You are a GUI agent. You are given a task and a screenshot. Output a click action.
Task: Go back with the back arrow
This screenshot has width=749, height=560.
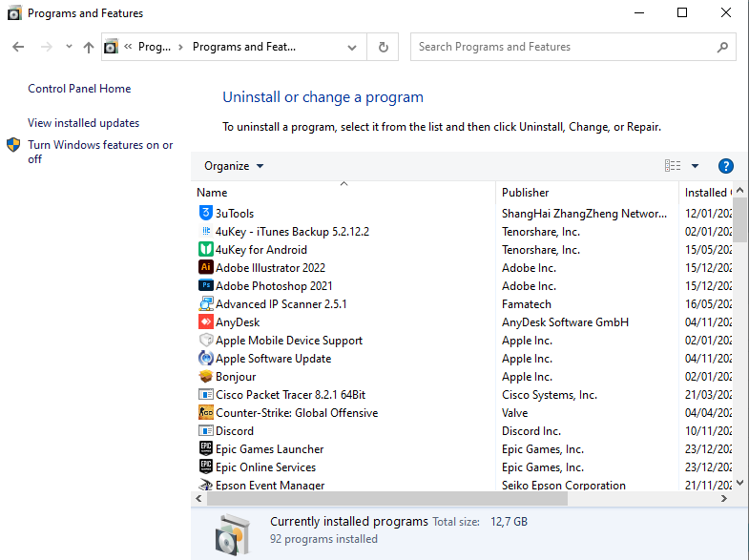18,47
